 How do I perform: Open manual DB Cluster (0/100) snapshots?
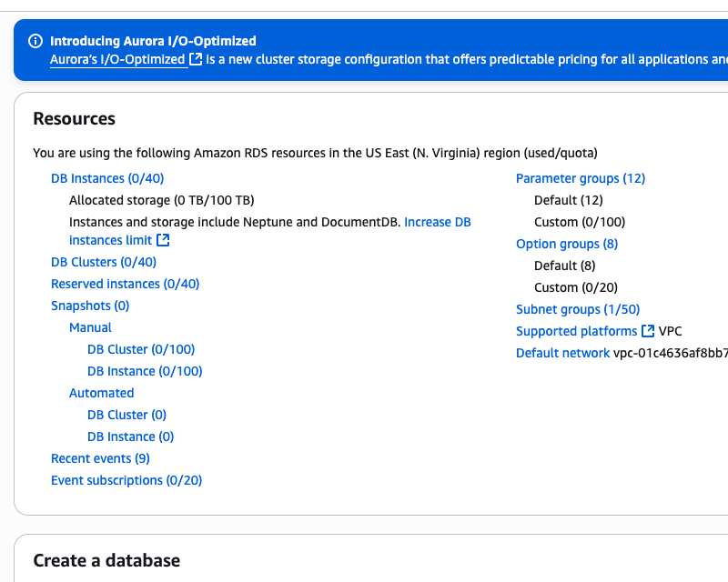point(141,349)
